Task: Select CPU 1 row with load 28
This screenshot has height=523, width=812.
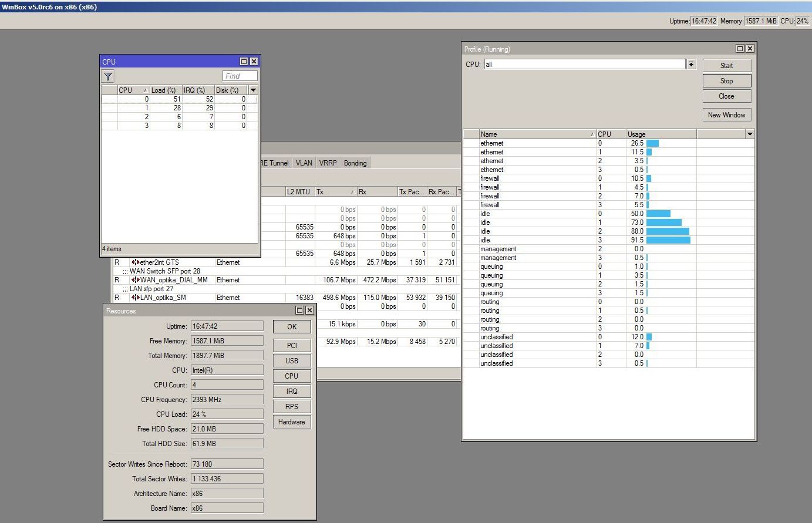Action: [179, 108]
